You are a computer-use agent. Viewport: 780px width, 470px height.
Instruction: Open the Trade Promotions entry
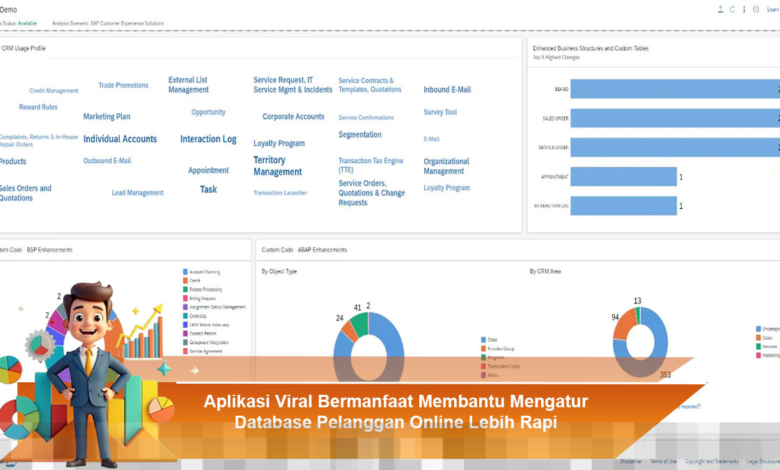[123, 86]
